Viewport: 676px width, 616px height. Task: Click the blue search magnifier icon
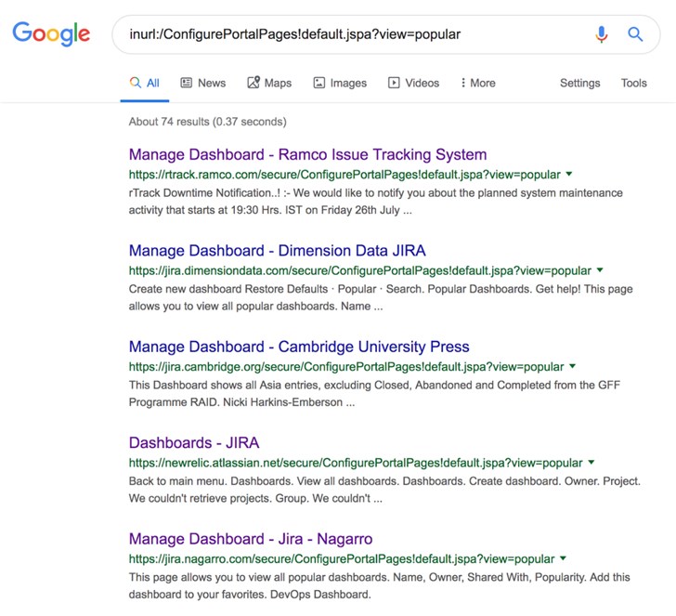pos(635,34)
